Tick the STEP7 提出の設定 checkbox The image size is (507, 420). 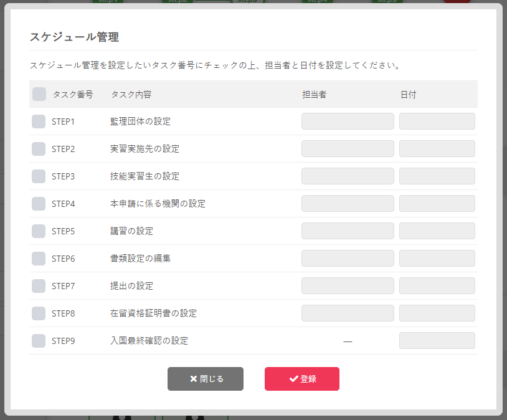39,286
